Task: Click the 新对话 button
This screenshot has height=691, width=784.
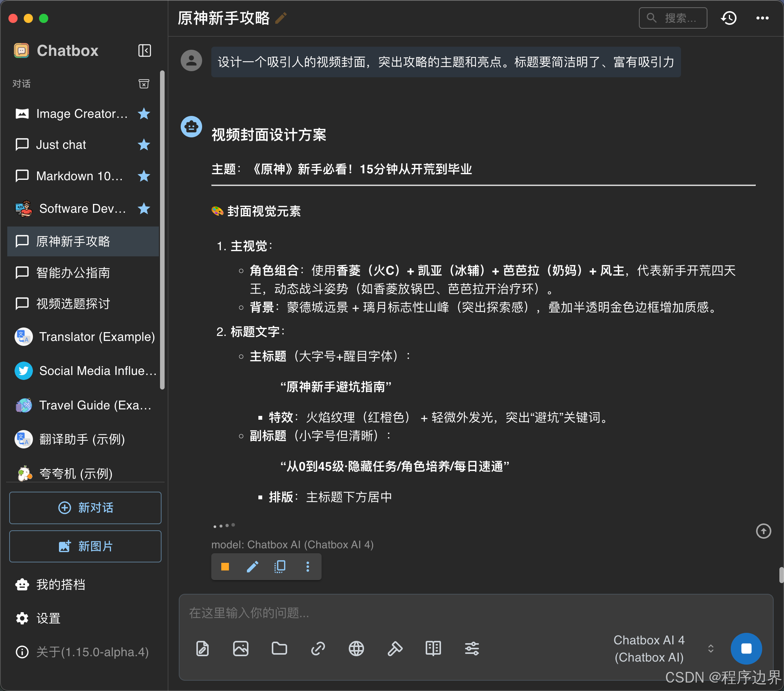Action: click(85, 508)
